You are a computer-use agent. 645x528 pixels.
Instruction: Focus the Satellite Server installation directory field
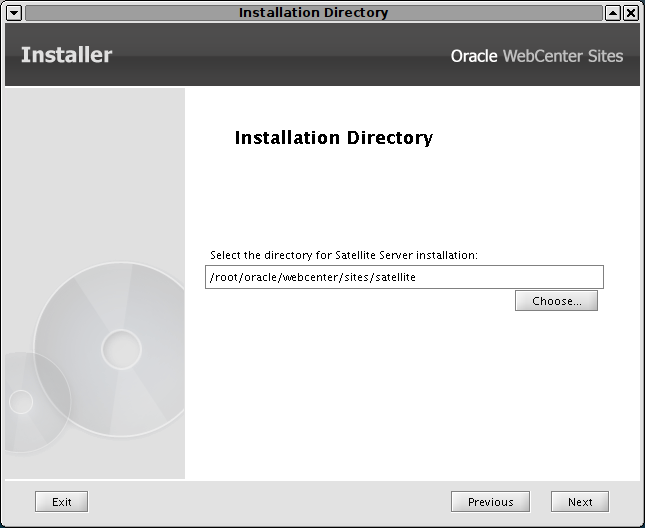(x=404, y=277)
